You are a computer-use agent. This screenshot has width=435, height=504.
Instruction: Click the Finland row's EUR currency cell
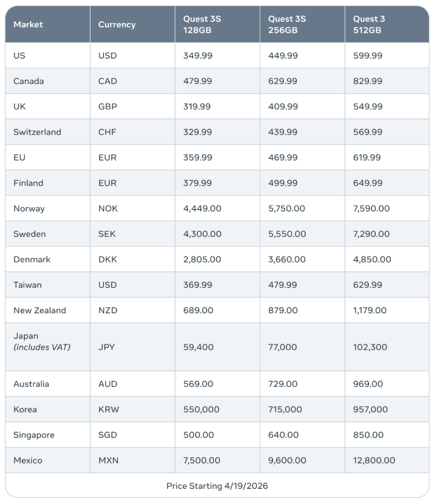pos(108,183)
